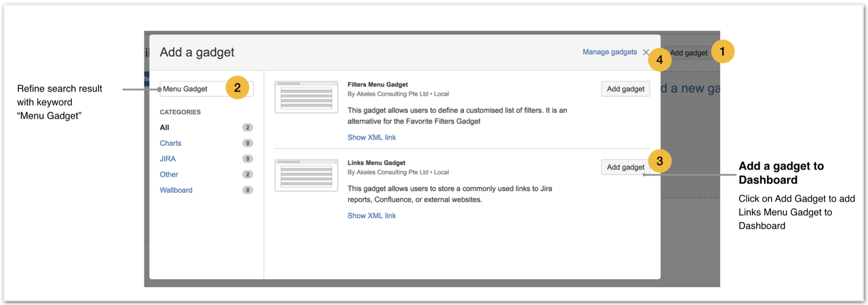Select the JIRA category
Image resolution: width=868 pixels, height=305 pixels.
pyautogui.click(x=168, y=159)
